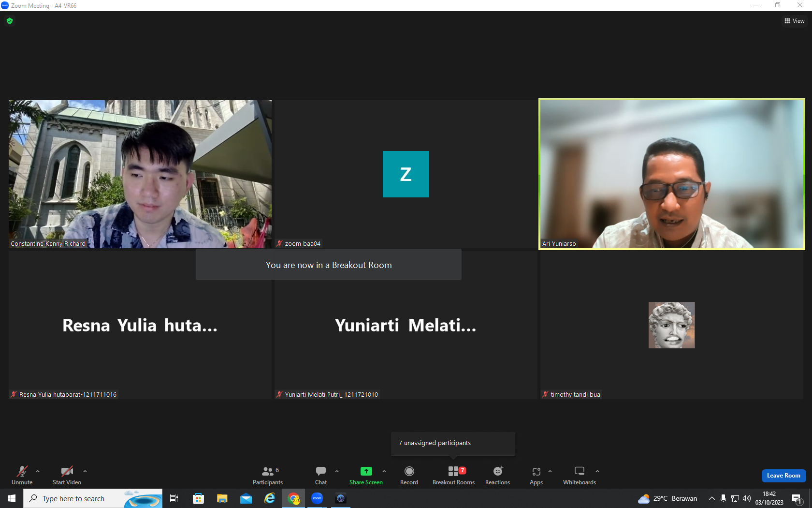Open the Windows notification center
Image resolution: width=812 pixels, height=508 pixels.
point(797,498)
